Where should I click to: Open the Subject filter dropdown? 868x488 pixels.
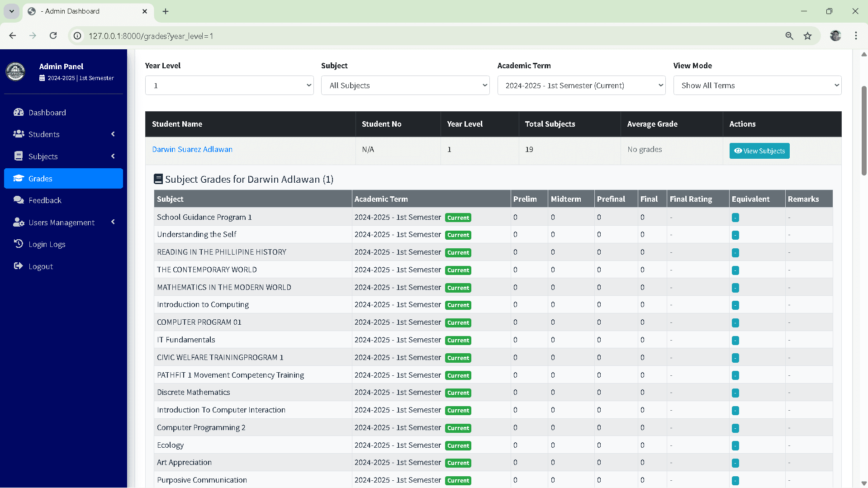tap(405, 85)
